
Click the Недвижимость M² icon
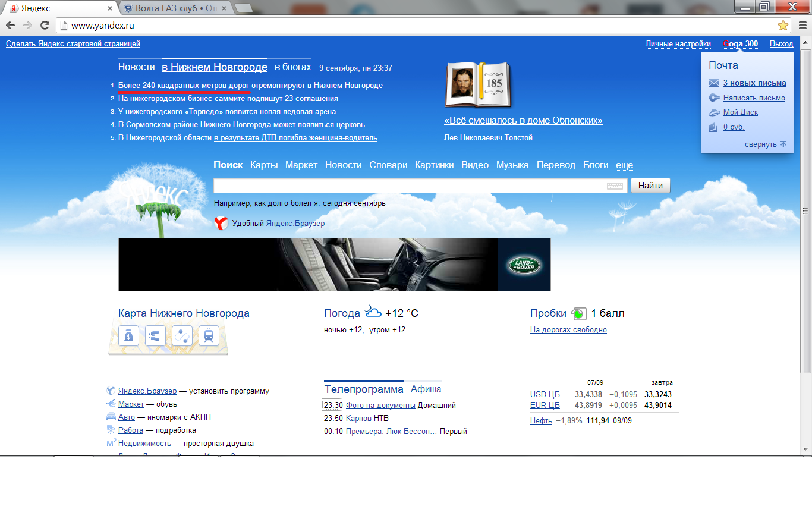click(x=111, y=443)
